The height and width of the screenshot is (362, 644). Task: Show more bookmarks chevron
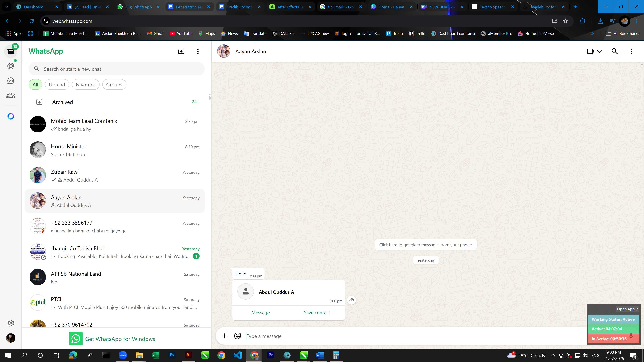[592, 34]
